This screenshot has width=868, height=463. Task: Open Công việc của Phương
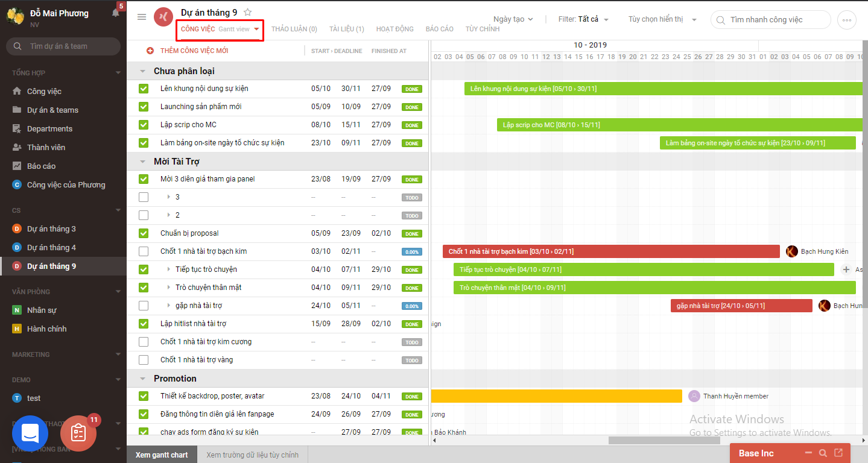[x=66, y=185]
